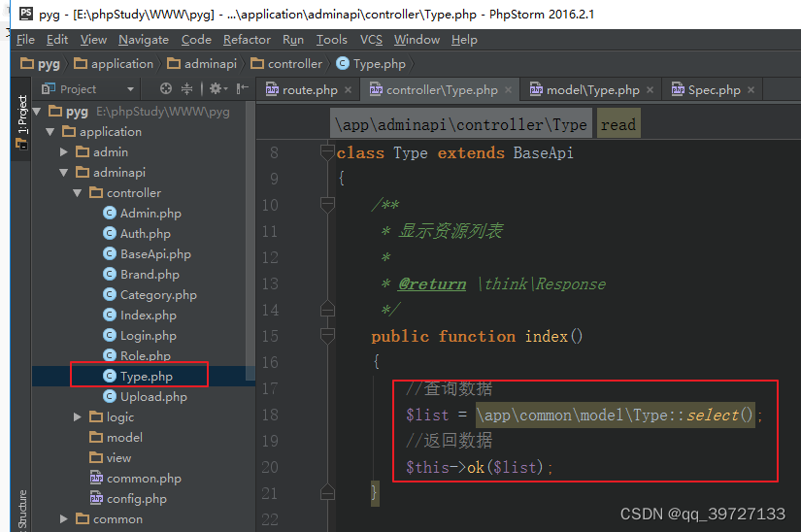
Task: Open the Refactor menu
Action: tap(247, 40)
